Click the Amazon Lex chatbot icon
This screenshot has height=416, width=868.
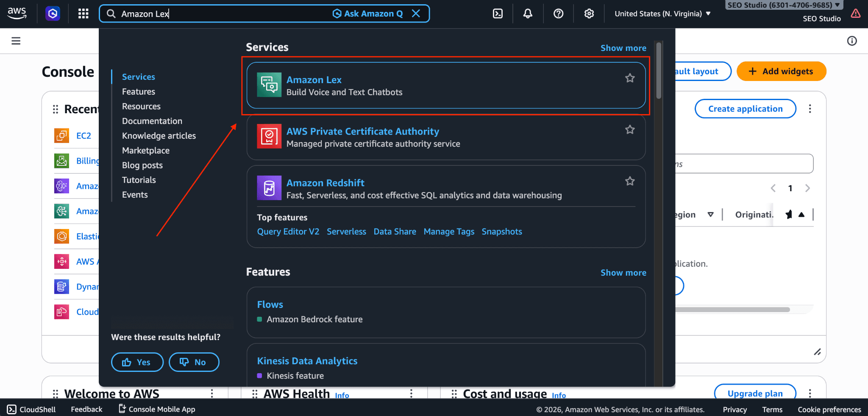click(x=269, y=85)
